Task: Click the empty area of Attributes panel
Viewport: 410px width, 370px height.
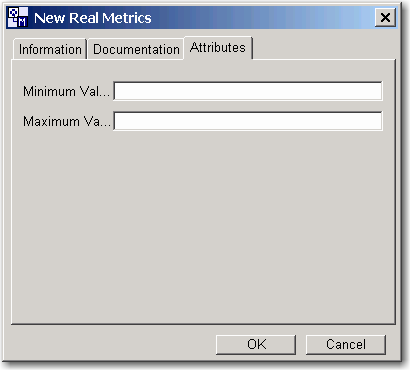Action: tap(203, 227)
